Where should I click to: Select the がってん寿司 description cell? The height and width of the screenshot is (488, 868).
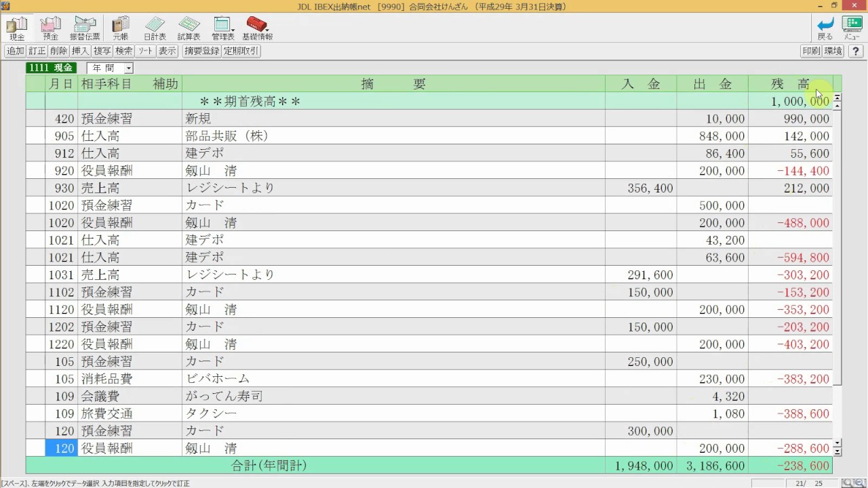tap(393, 396)
